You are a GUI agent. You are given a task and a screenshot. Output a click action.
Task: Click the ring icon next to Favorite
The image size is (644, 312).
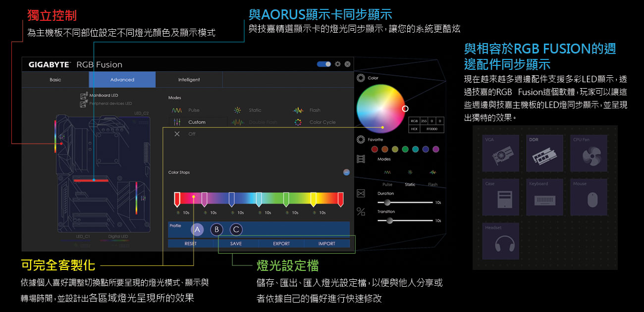point(361,140)
